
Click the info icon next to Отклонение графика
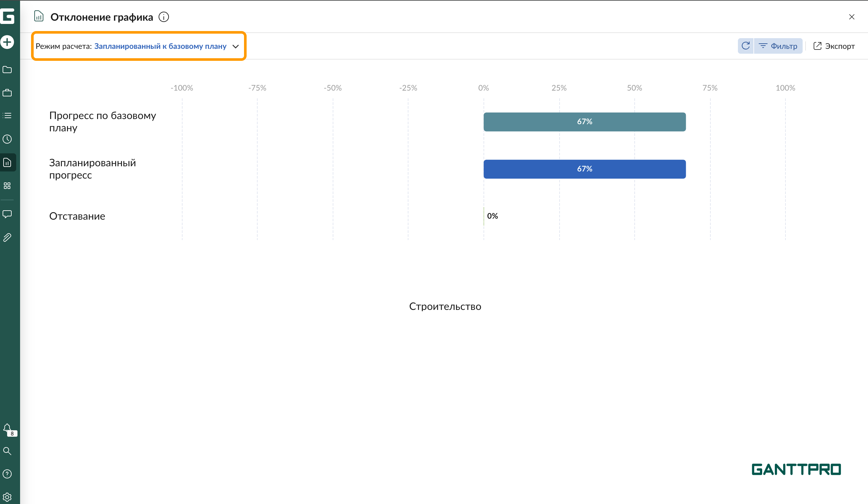point(164,17)
